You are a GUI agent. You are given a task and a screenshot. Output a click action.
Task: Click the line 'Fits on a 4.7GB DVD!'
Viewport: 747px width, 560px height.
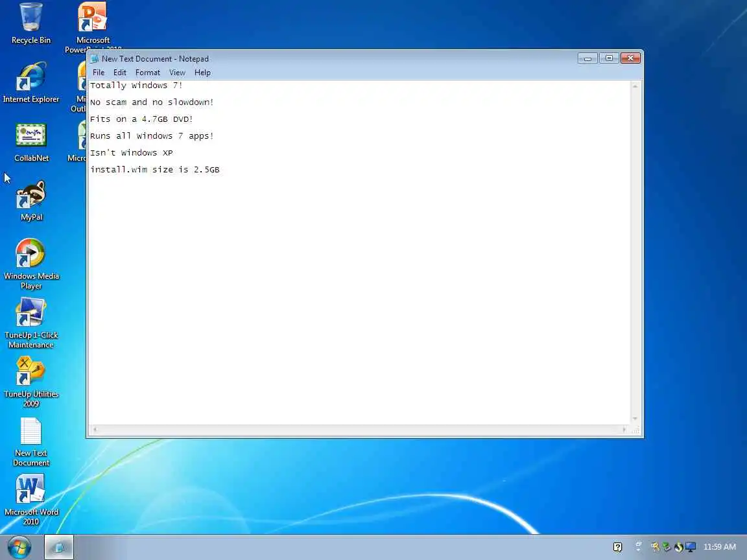coord(141,119)
